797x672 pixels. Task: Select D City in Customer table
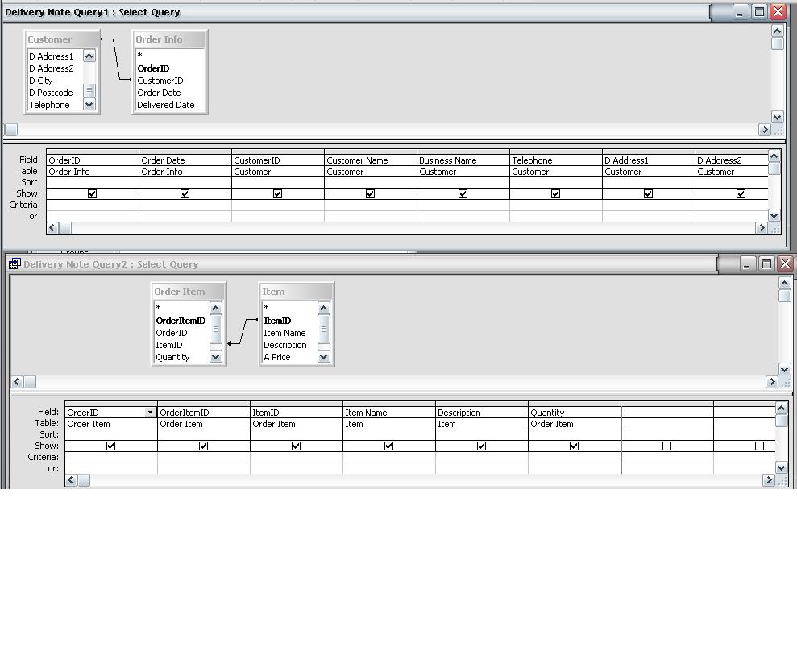coord(40,81)
